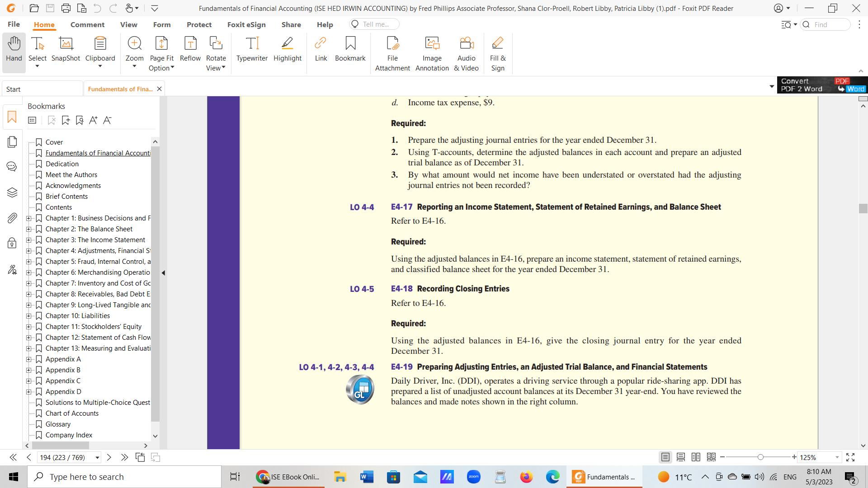Open the Attachments panel

point(12,218)
